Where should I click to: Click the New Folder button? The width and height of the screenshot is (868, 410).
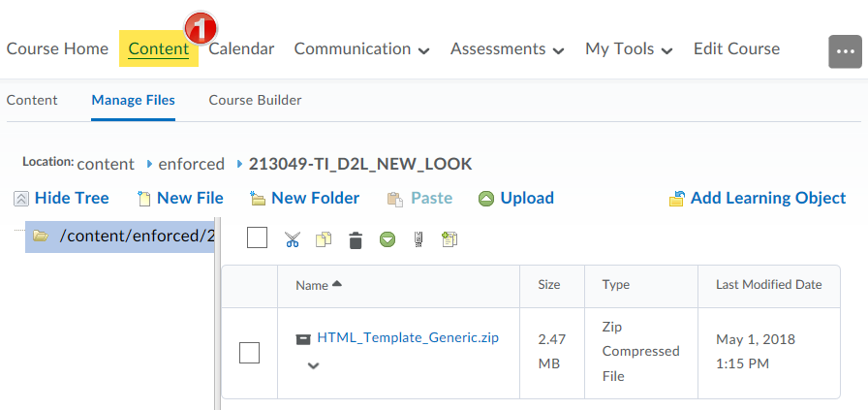(x=304, y=199)
